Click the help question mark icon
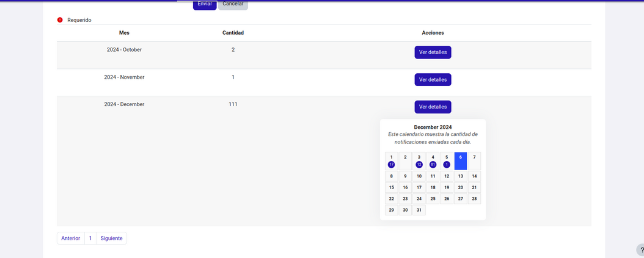 [x=641, y=250]
